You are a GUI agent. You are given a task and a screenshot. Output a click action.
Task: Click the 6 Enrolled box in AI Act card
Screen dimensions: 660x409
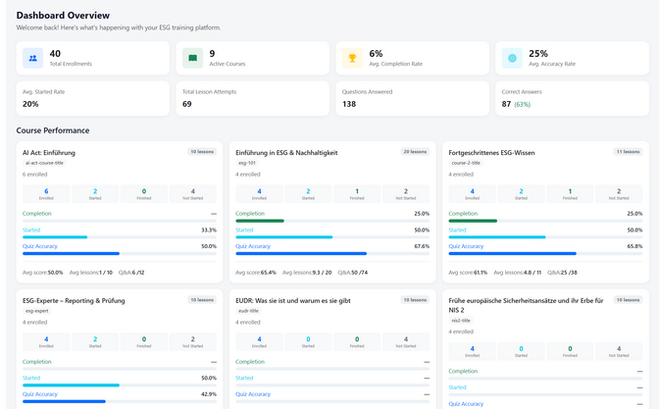coord(46,194)
